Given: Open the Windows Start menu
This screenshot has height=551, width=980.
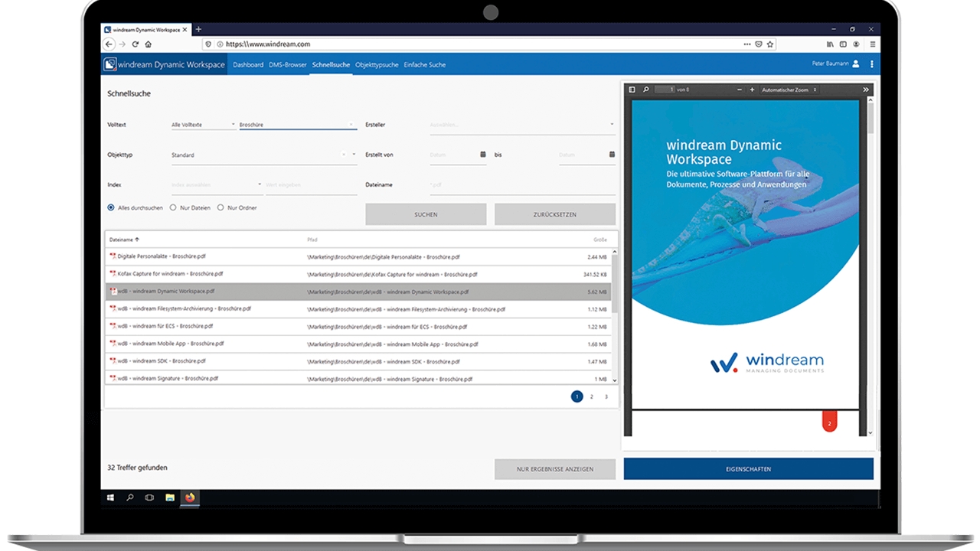Looking at the screenshot, I should pos(110,497).
